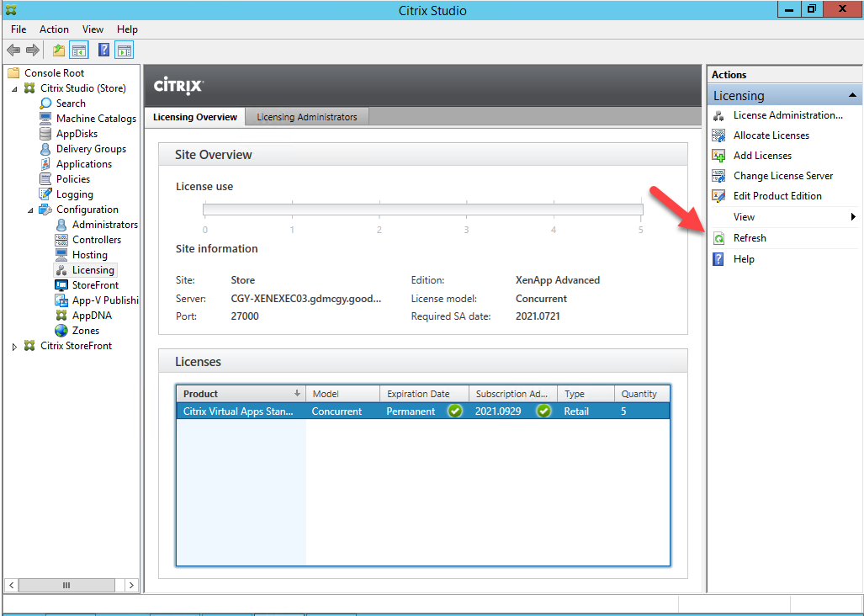Click the Up One Level folder icon
Screen dimensions: 864x616
(x=58, y=50)
